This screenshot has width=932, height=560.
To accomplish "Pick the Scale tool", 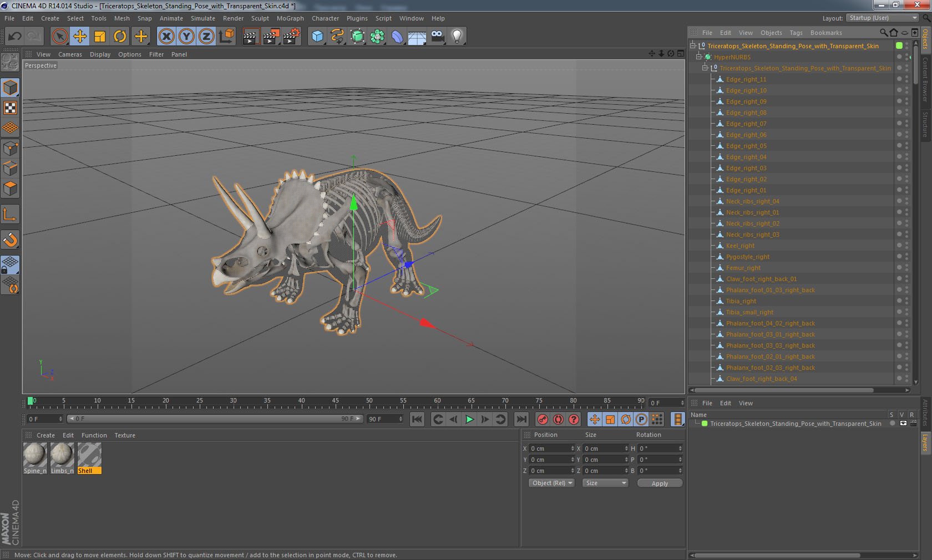I will pyautogui.click(x=100, y=37).
